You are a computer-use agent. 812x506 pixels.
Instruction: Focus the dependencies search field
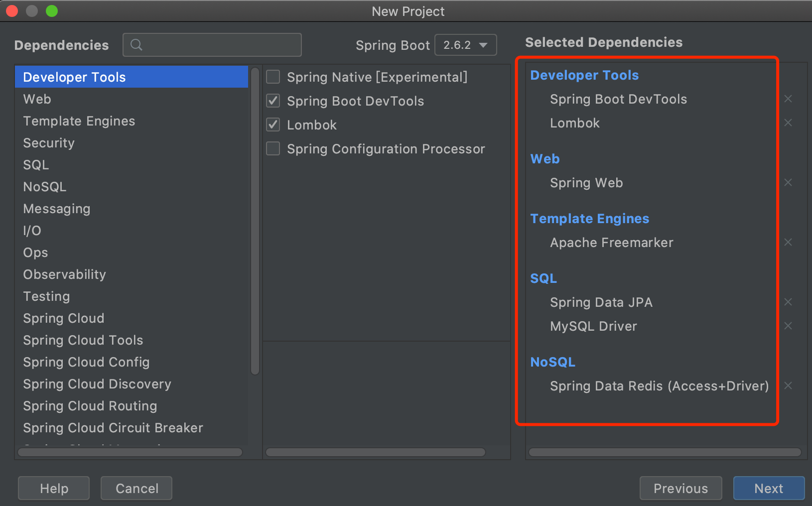pos(212,45)
